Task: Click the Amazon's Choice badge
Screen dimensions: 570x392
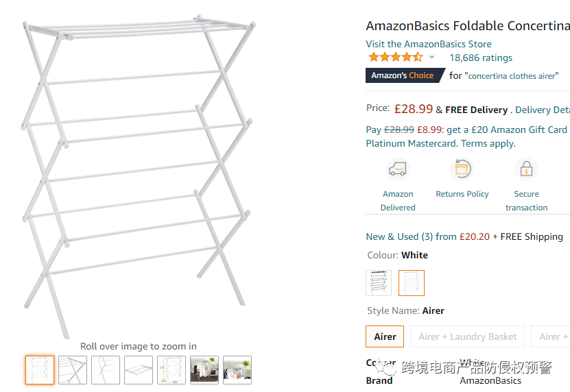Action: 403,75
